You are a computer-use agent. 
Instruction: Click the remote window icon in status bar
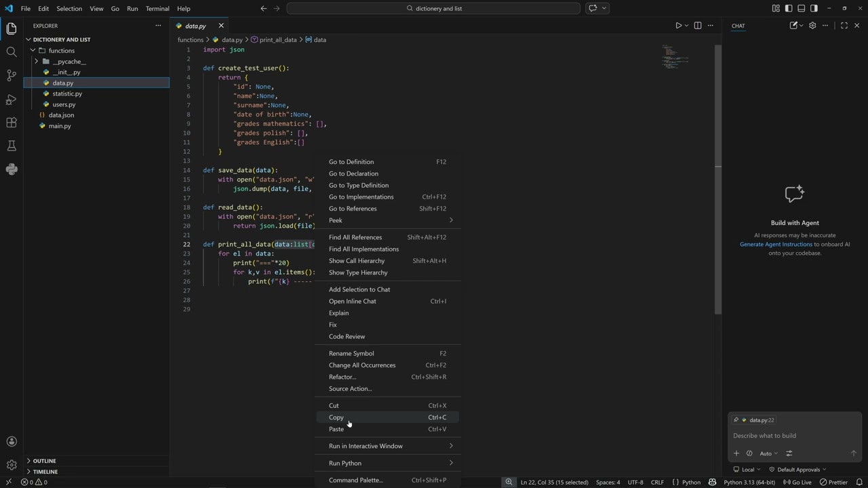coord(9,483)
